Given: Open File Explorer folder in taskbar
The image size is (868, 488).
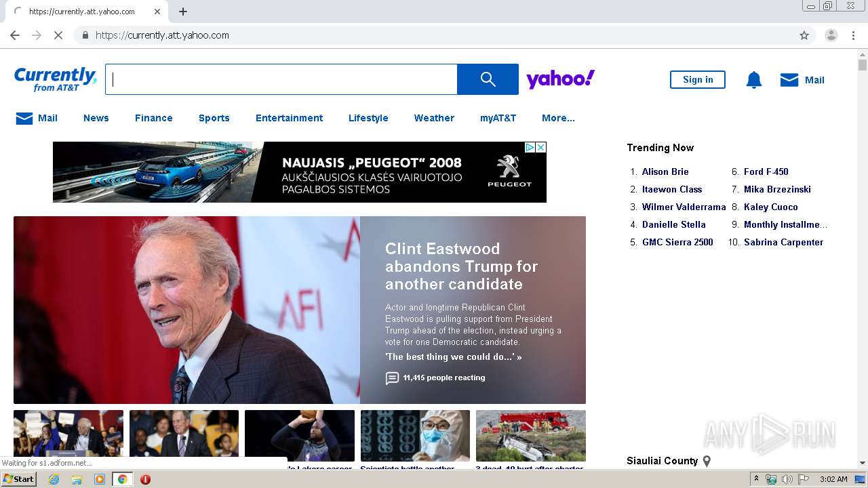Looking at the screenshot, I should click(77, 479).
